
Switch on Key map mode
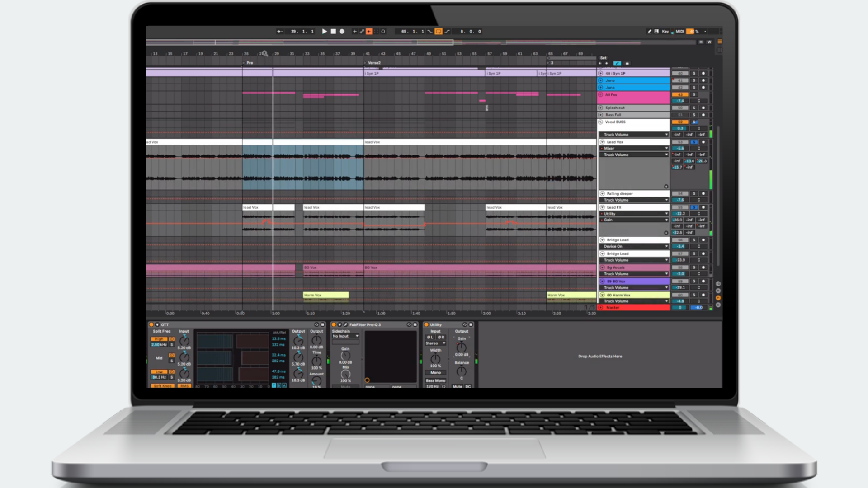665,32
